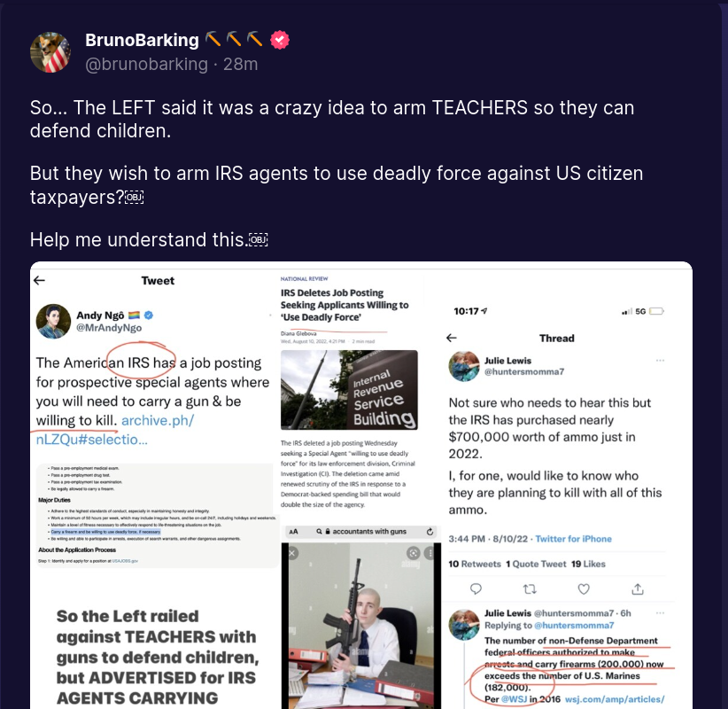
Task: Click the back arrow next to Tweet
Action: 40,280
